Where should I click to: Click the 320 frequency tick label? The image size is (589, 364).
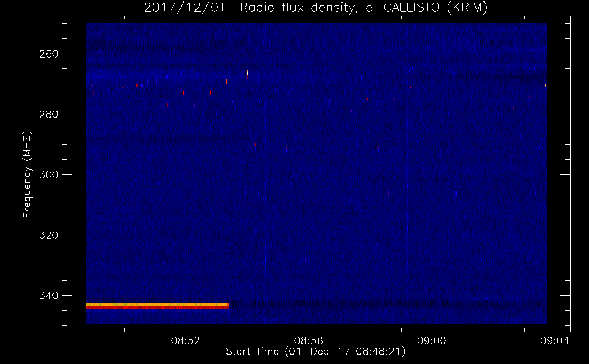48,235
